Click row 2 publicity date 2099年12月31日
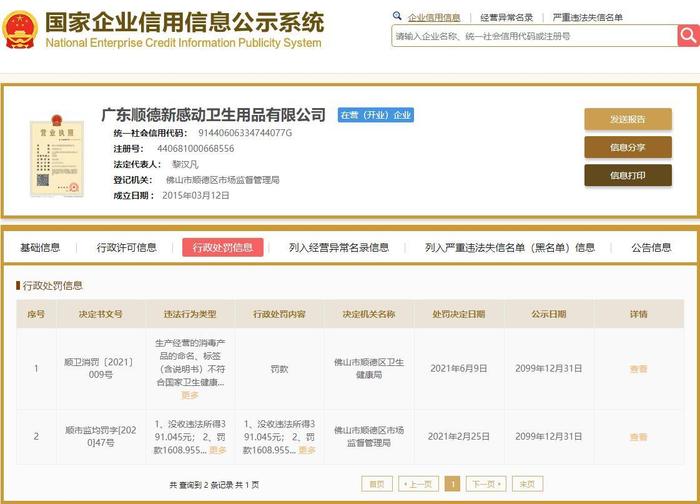700x504 pixels. [x=549, y=437]
